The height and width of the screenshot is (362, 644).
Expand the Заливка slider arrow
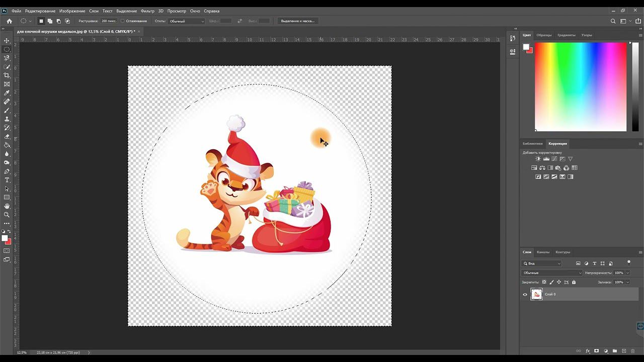tap(628, 282)
